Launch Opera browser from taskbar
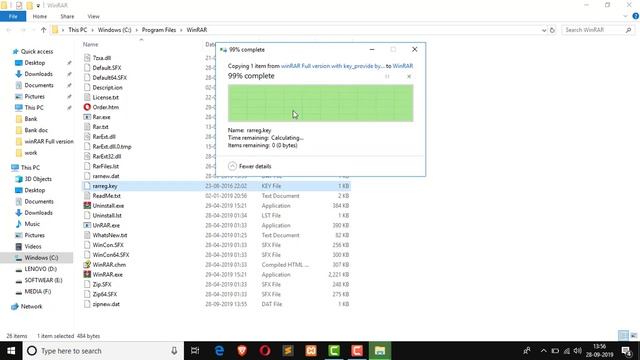640x360 pixels. coord(265,351)
